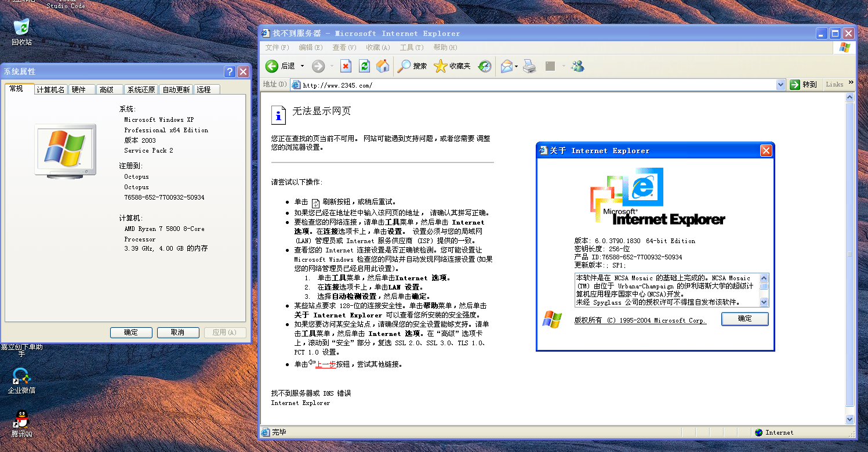This screenshot has width=868, height=452.
Task: Click the Back (后退) arrow in Internet Explorer
Action: (x=272, y=66)
